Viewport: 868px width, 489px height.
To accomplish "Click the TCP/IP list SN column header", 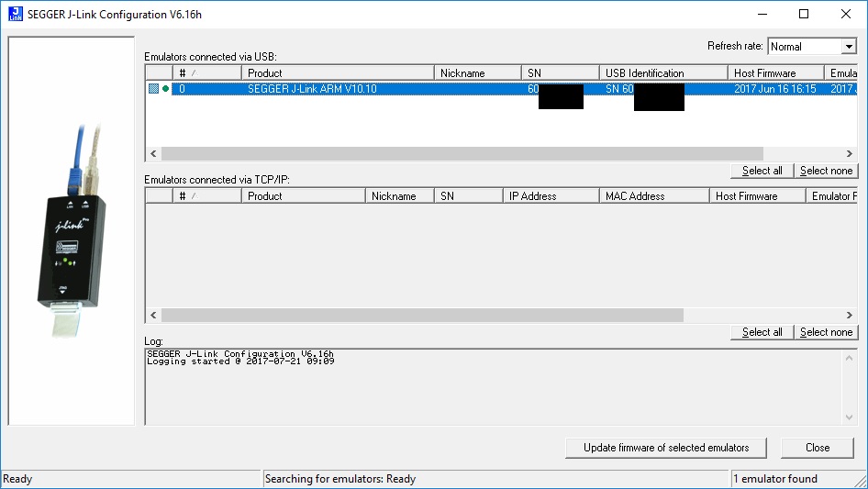I will pyautogui.click(x=468, y=196).
